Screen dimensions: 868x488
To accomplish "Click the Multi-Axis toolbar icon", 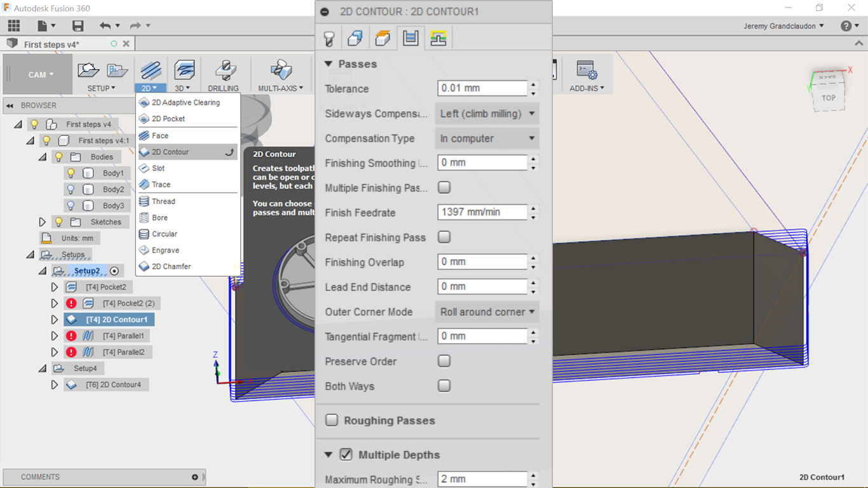I will tap(281, 70).
